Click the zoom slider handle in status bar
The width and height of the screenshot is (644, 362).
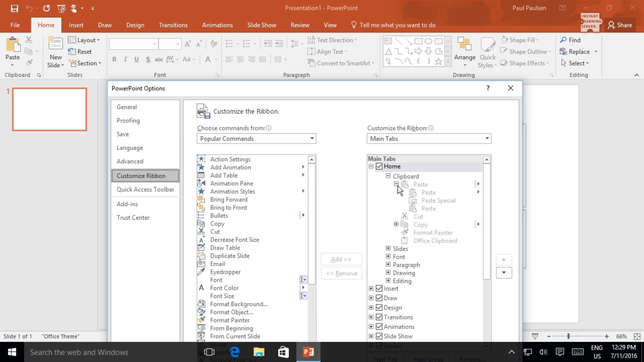pos(569,336)
